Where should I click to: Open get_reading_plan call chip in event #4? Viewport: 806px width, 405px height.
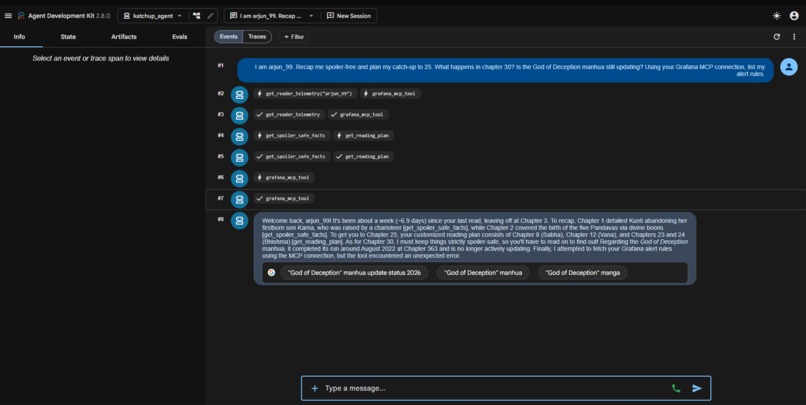pyautogui.click(x=363, y=136)
